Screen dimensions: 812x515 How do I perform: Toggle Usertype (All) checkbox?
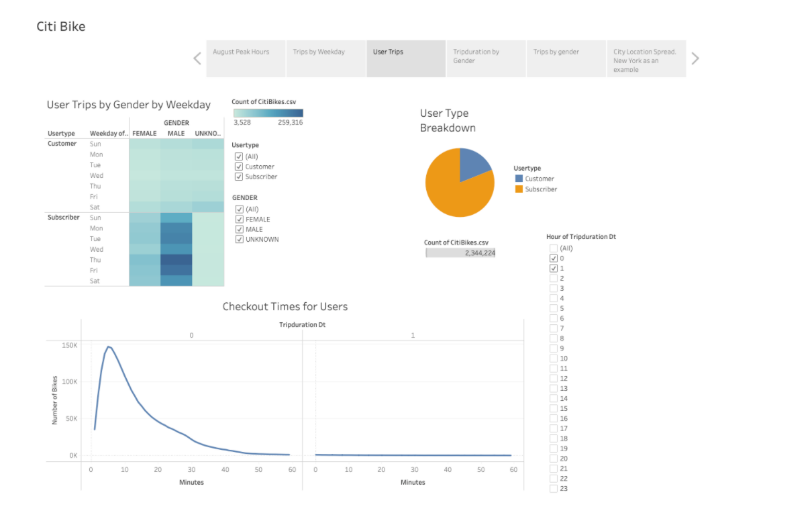[x=239, y=156]
